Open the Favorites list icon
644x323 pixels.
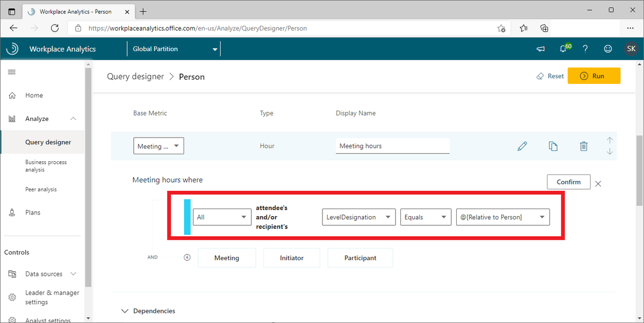pos(523,28)
